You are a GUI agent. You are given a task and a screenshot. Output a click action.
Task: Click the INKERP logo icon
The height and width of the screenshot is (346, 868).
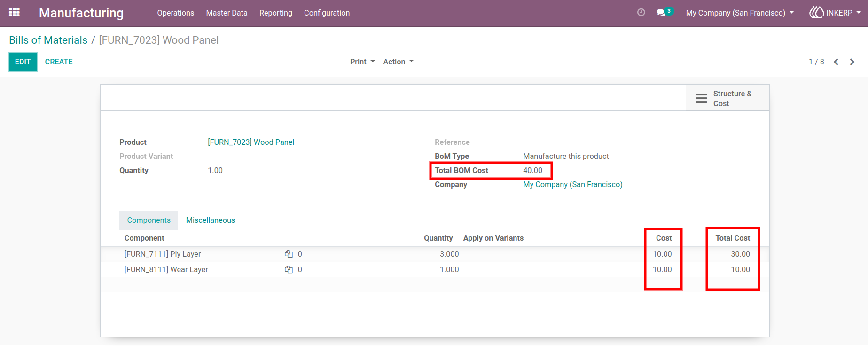click(816, 13)
